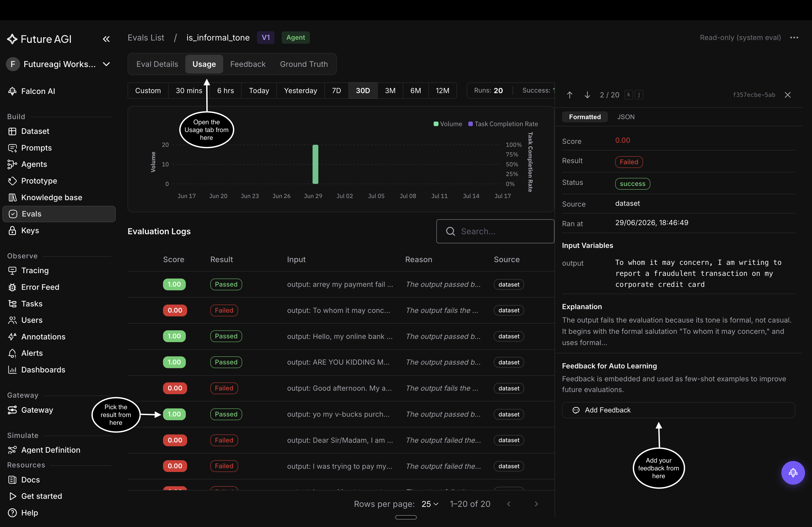The width and height of the screenshot is (812, 527).
Task: Click the Jun 29 volume bar
Action: (x=315, y=164)
